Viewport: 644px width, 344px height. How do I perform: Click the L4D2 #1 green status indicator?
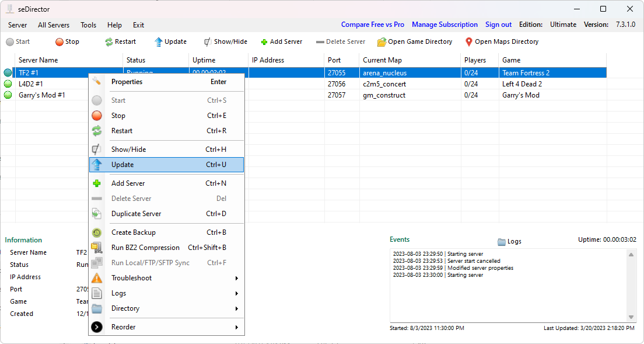coord(8,84)
